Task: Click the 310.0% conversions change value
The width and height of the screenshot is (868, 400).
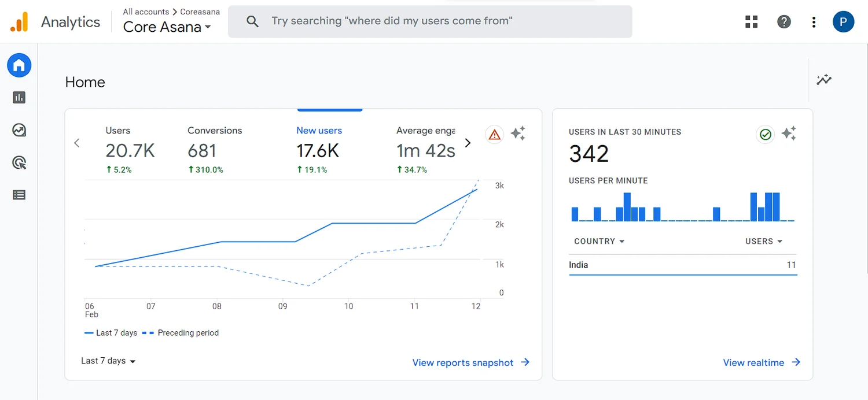Action: coord(206,170)
